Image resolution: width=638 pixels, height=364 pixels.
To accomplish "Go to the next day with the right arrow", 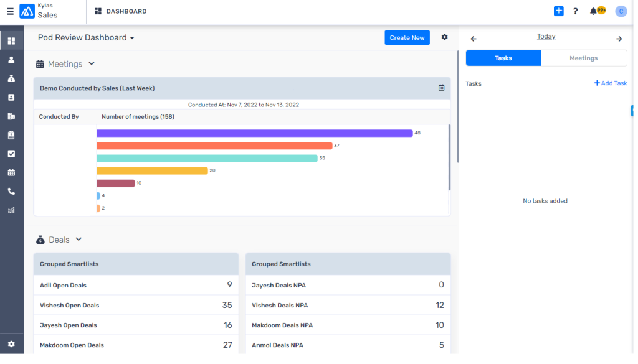I will pos(619,39).
